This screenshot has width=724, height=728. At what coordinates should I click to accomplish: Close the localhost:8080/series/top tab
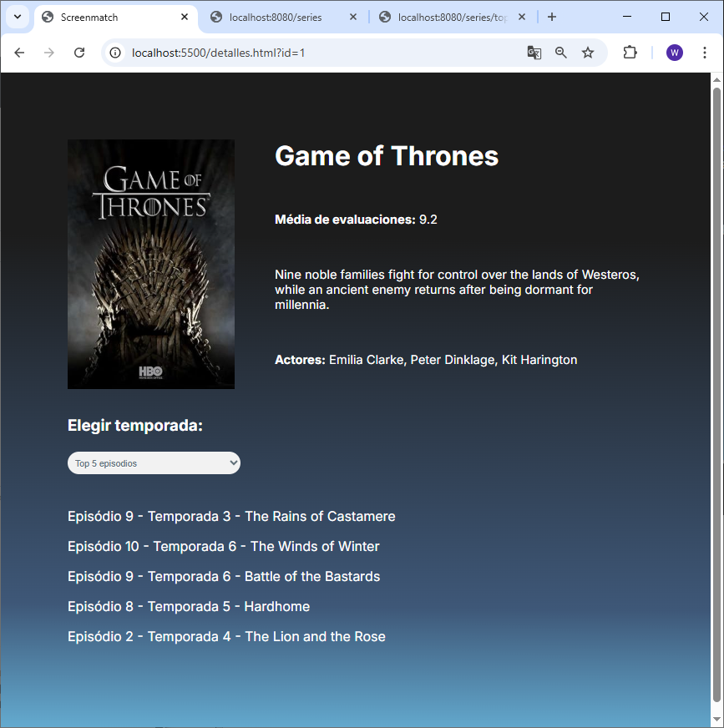pos(522,18)
